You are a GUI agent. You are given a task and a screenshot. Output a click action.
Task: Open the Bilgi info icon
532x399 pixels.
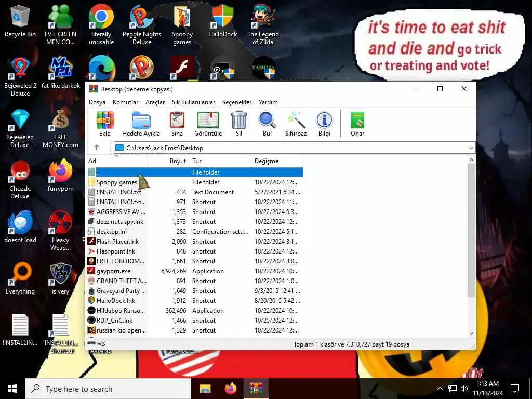(324, 124)
